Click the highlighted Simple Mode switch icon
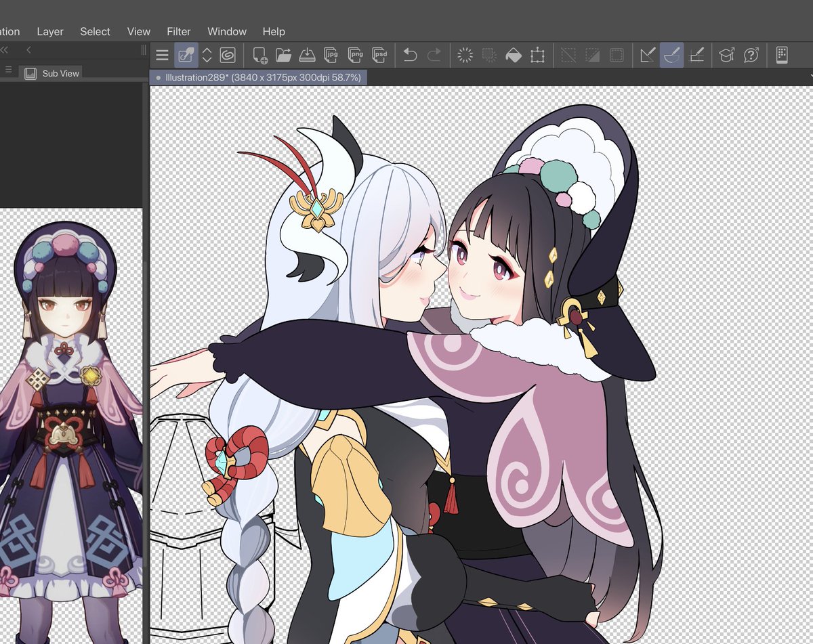Viewport: 813px width, 644px height. pos(186,55)
